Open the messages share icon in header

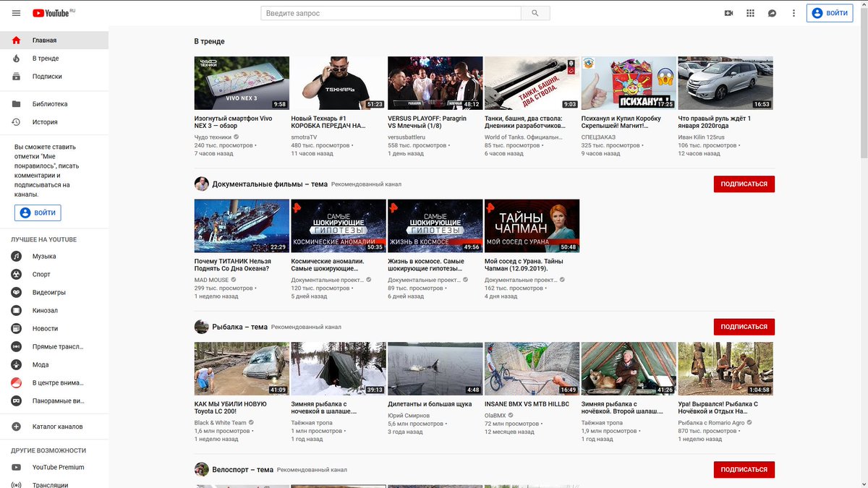point(772,13)
